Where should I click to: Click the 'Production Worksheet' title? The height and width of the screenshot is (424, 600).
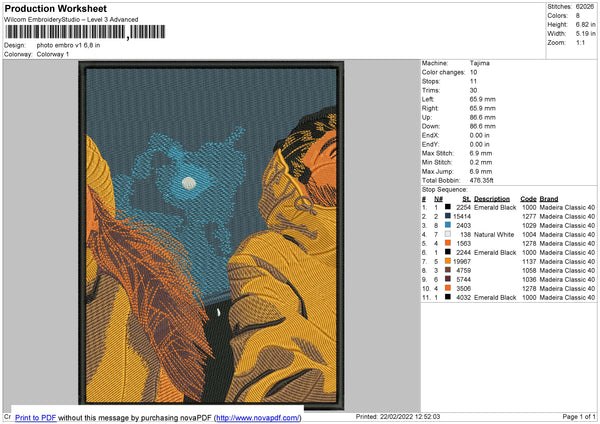click(55, 8)
